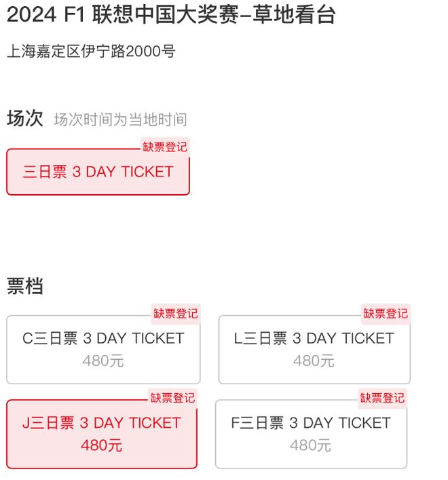448x480 pixels.
Task: Click 缺票登记 badge above J三日票
Action: 172,398
